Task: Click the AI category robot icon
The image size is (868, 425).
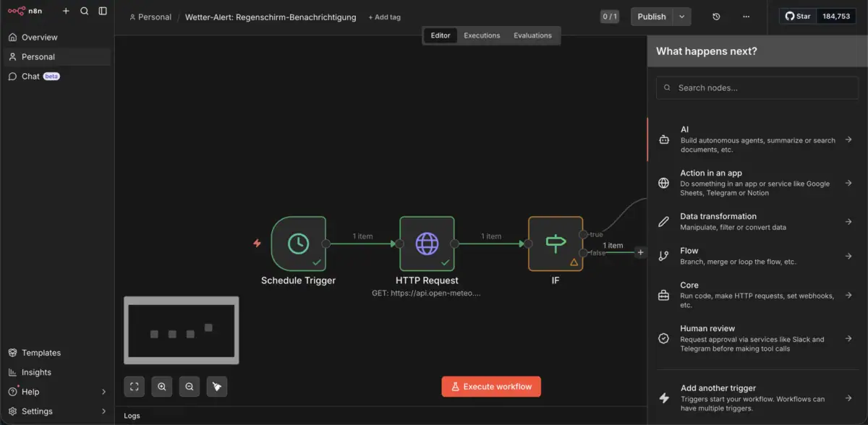Action: pos(663,139)
